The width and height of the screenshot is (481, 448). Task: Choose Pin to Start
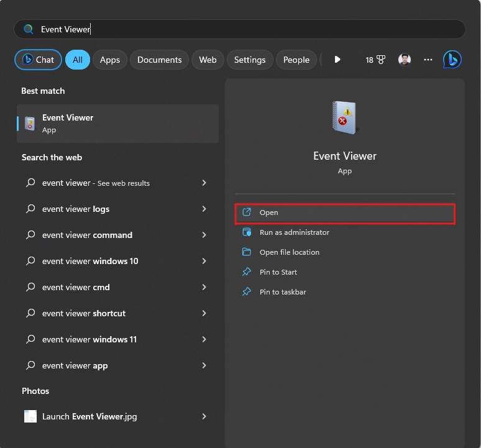[345, 272]
